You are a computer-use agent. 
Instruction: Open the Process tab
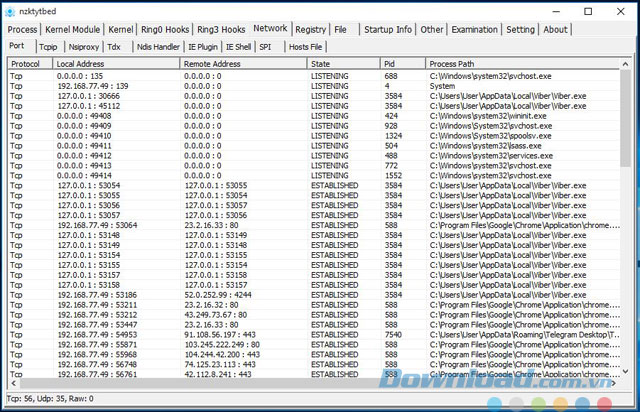coord(22,30)
